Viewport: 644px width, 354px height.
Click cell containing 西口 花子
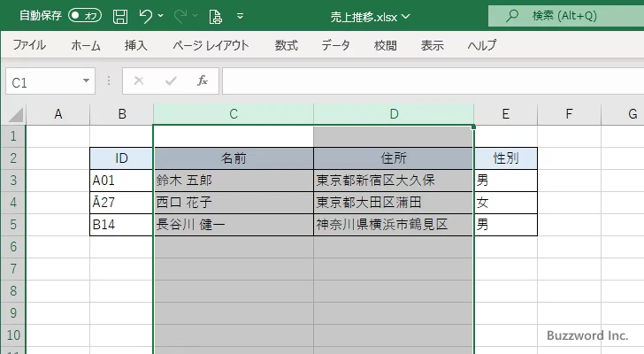click(x=234, y=203)
